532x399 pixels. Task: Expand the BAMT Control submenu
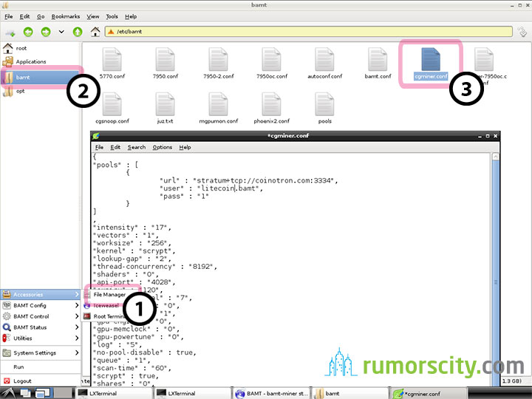pos(41,316)
